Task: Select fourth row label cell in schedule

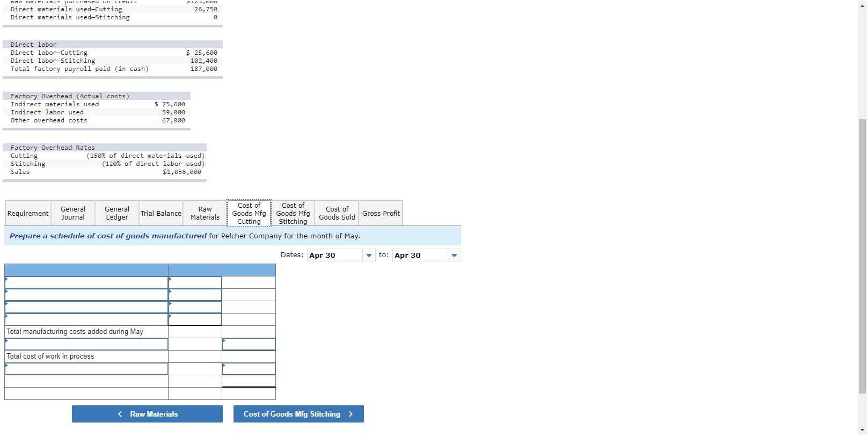Action: (86, 319)
